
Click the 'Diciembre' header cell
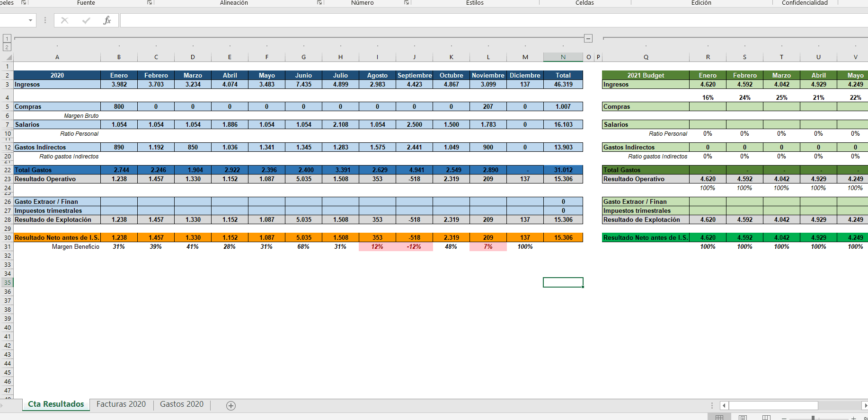(x=525, y=75)
